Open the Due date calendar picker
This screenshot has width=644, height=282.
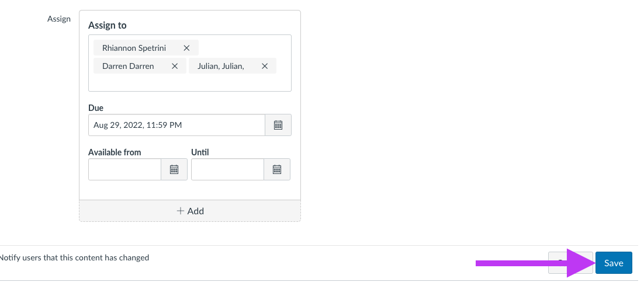point(278,125)
